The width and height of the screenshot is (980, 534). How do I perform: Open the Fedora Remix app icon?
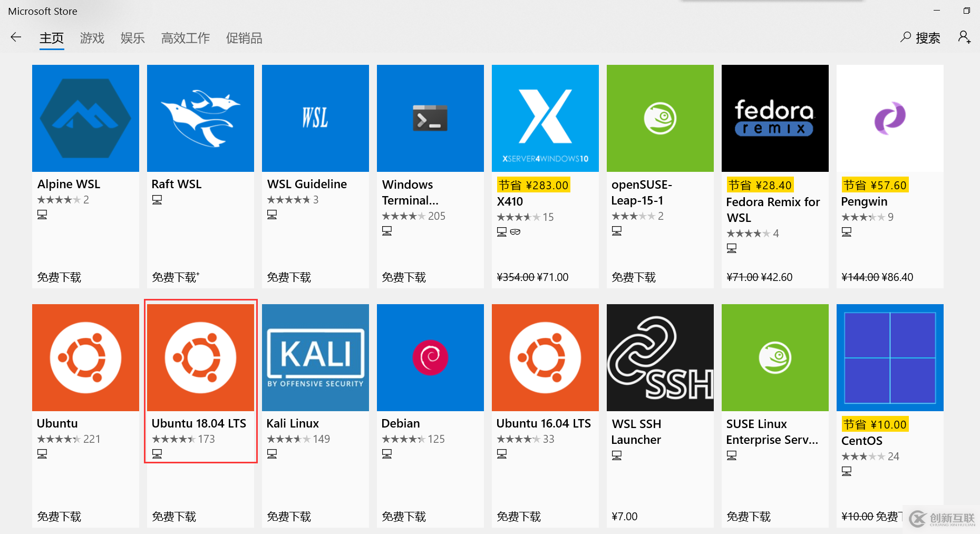[x=775, y=118]
